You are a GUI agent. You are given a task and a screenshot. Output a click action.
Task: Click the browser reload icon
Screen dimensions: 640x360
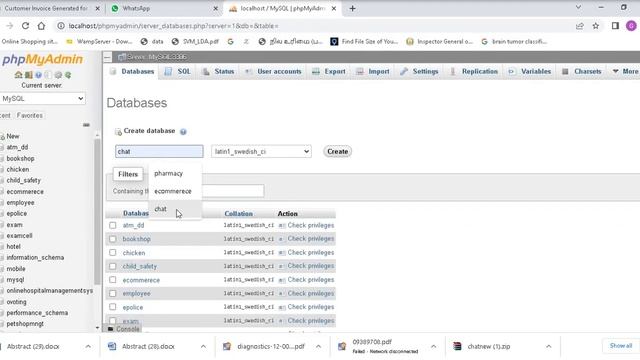point(25,26)
